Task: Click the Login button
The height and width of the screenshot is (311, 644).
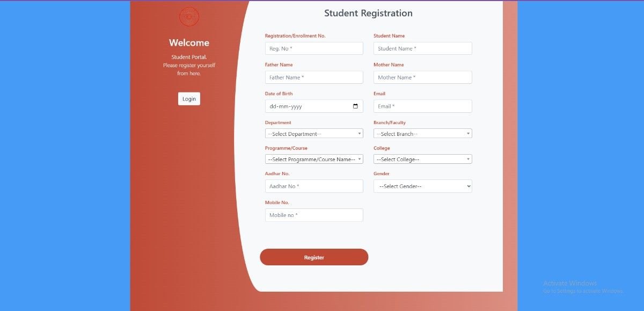Action: 189,99
